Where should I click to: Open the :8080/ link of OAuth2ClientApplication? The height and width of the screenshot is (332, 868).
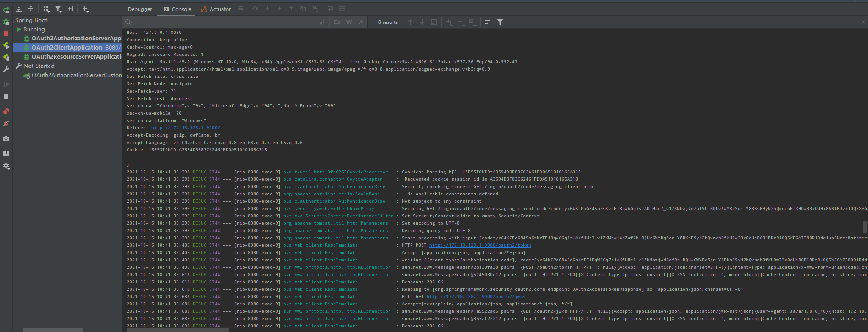(x=112, y=48)
